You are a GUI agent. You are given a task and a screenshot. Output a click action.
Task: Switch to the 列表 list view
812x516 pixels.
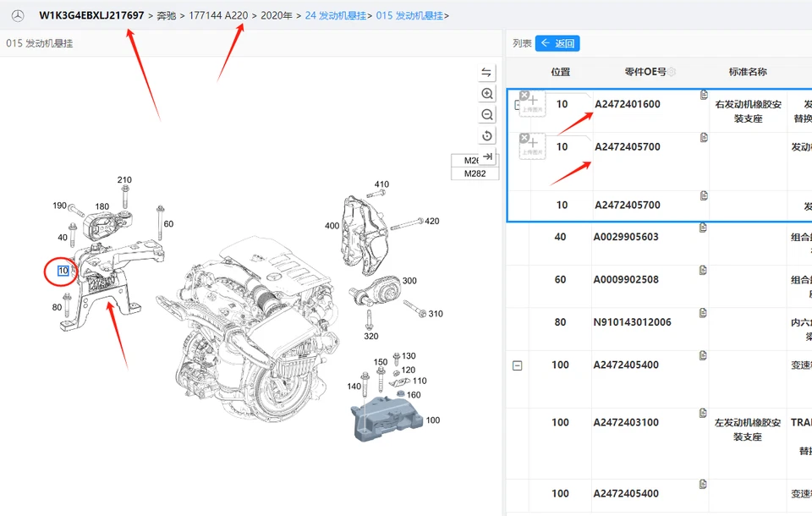pyautogui.click(x=522, y=42)
